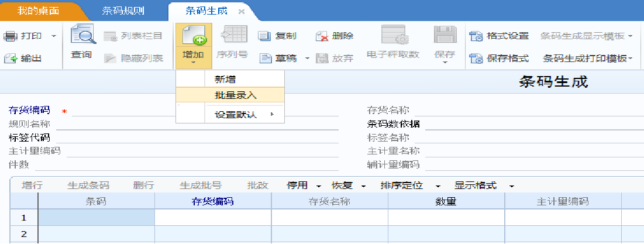Open the 草稿 dropdown arrow
Viewport: 644px width, 244px height.
pos(307,59)
